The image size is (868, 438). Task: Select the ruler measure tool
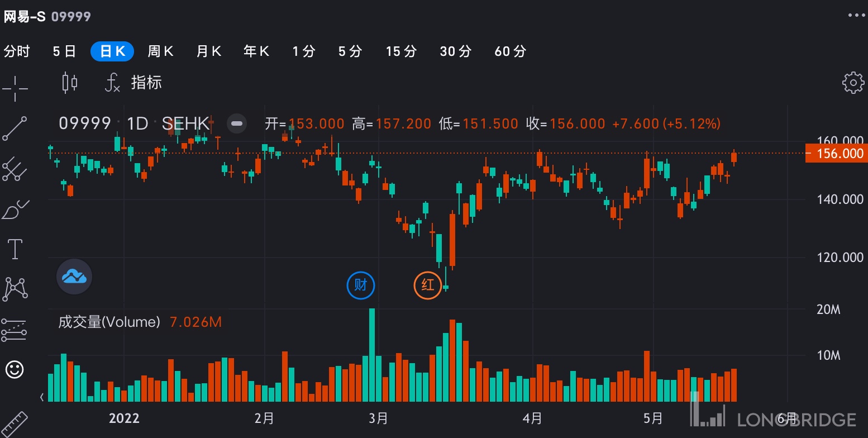coord(15,425)
